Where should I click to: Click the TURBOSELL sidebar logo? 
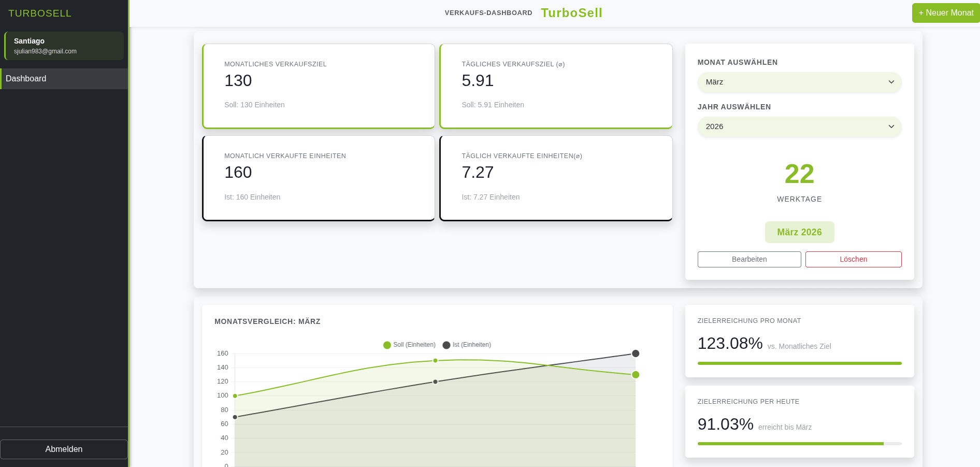(40, 13)
